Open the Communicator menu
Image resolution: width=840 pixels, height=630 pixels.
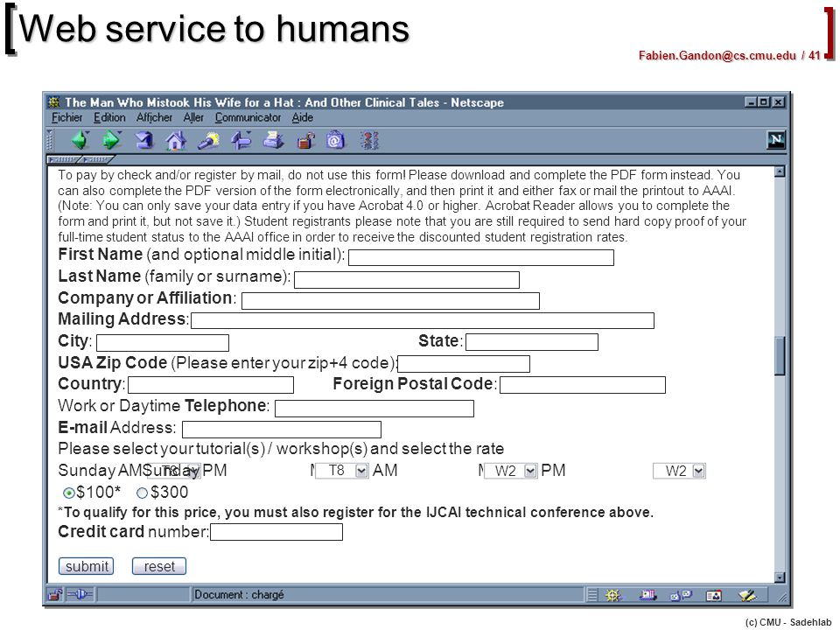(x=248, y=117)
